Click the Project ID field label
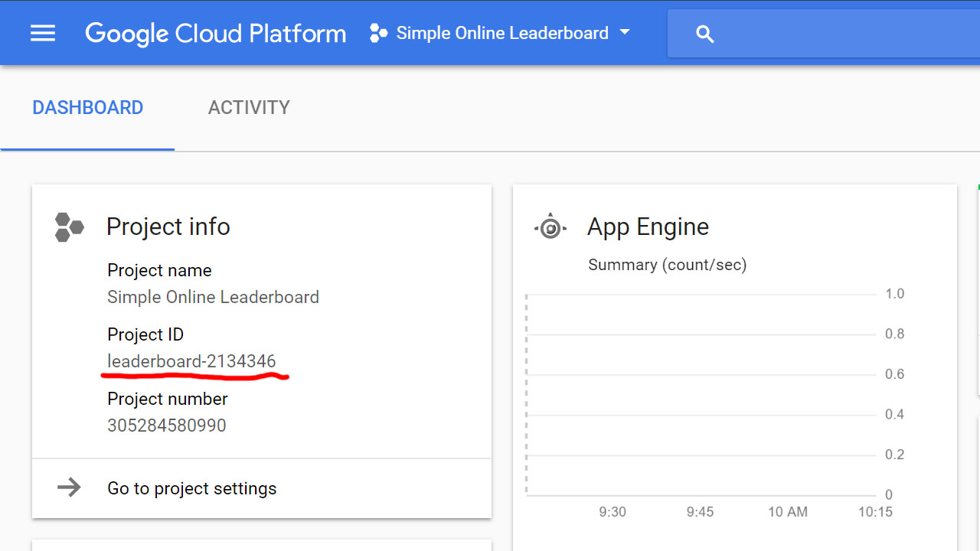Image resolution: width=980 pixels, height=551 pixels. point(145,334)
